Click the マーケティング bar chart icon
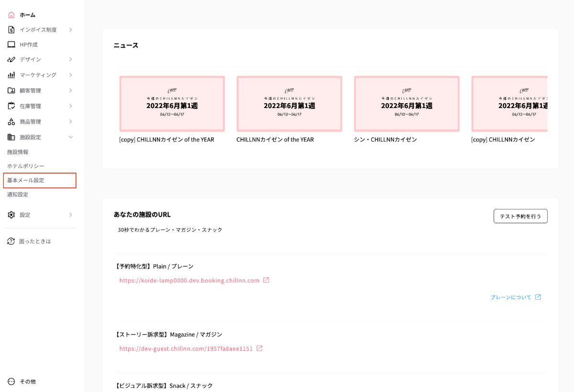The image size is (574, 392). pos(11,75)
